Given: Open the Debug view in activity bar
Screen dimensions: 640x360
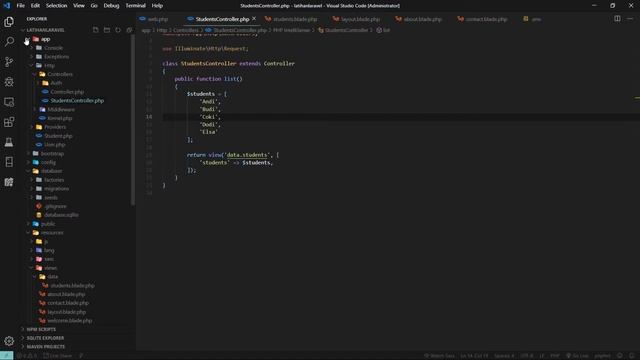Looking at the screenshot, I should [9, 82].
